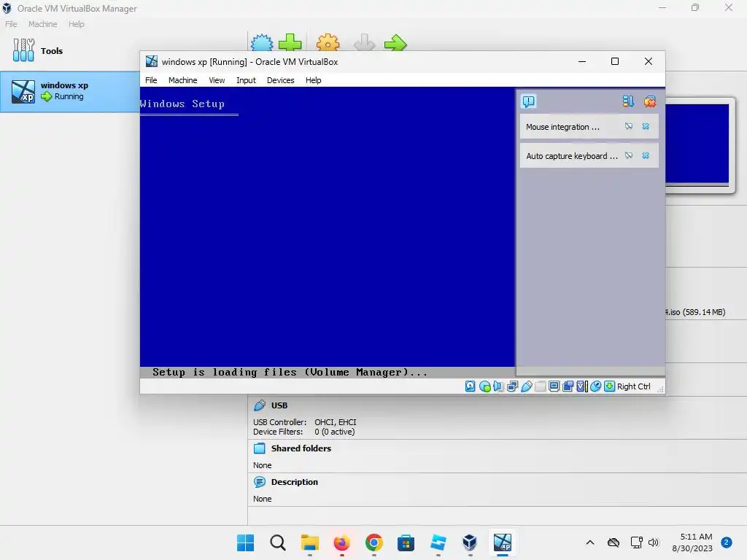
Task: Click the green plus Add icon in Manager
Action: (290, 43)
